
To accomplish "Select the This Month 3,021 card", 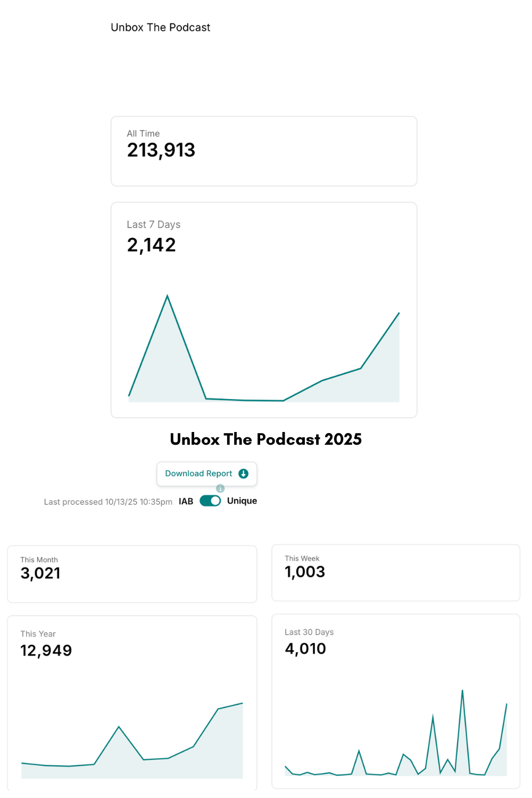I will point(132,574).
